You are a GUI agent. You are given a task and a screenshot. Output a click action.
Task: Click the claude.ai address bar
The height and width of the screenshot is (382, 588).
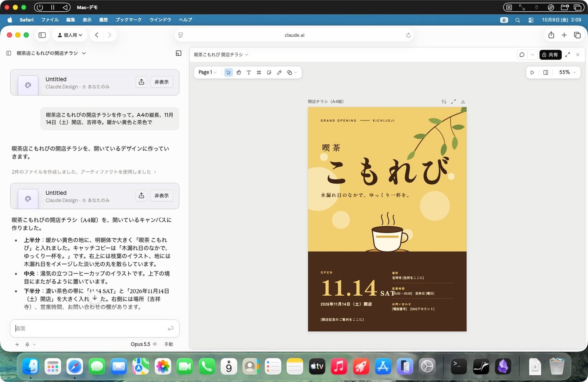pyautogui.click(x=294, y=35)
